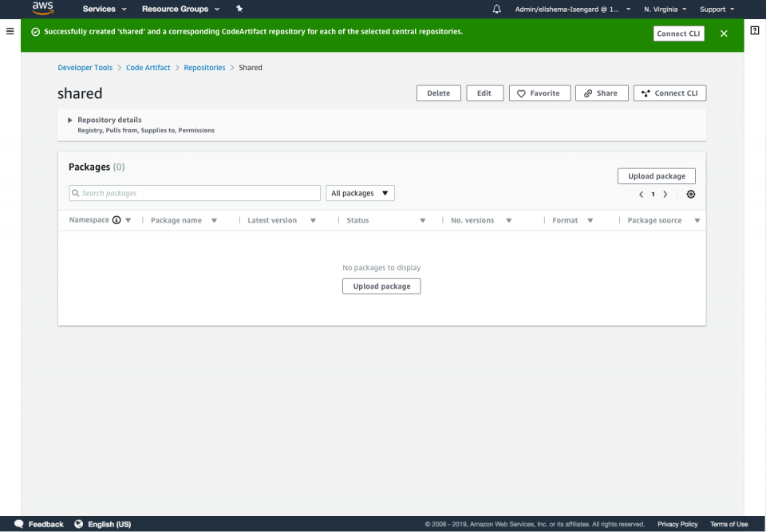Click the Namespace info icon

tap(116, 220)
